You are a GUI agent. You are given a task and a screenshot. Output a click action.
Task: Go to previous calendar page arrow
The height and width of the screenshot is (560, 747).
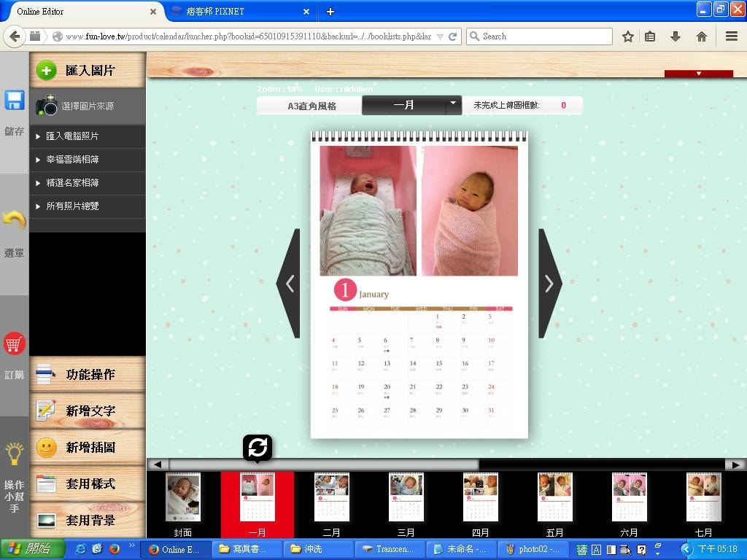pos(289,284)
